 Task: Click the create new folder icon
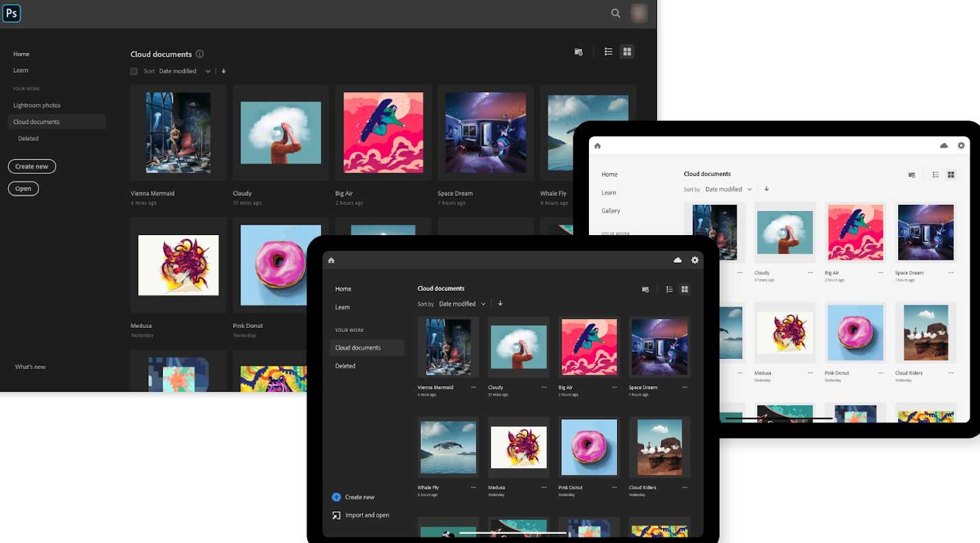point(578,51)
